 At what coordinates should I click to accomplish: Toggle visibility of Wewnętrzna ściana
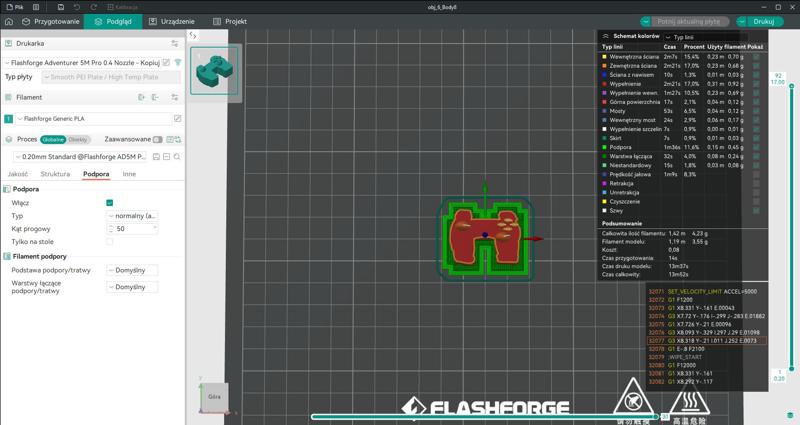pos(756,57)
